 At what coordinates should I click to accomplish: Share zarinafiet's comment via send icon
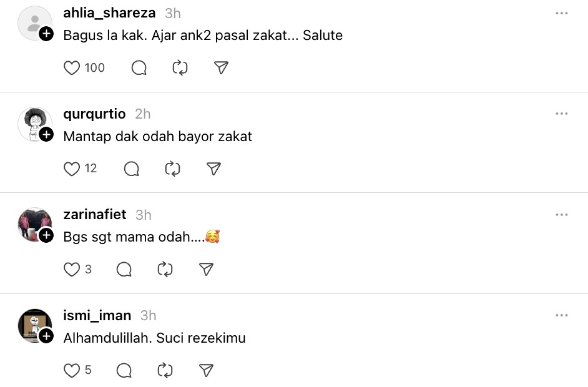tap(206, 269)
